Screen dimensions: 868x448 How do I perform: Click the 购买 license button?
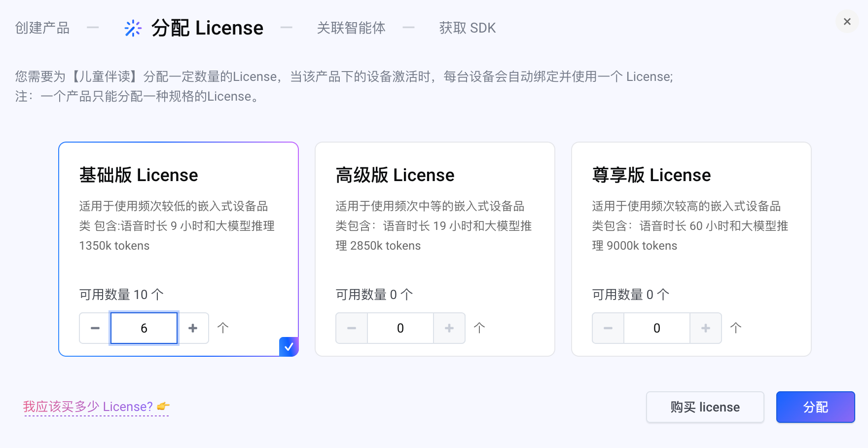click(705, 407)
